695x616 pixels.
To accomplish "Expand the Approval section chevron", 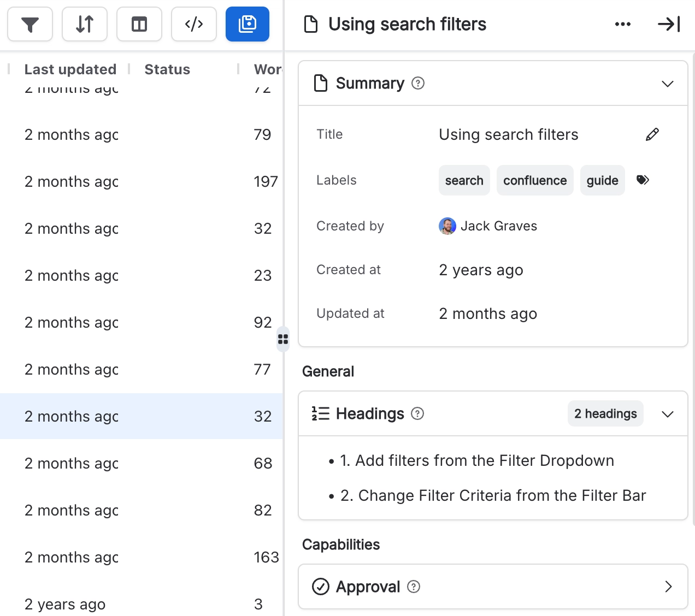I will [x=668, y=587].
